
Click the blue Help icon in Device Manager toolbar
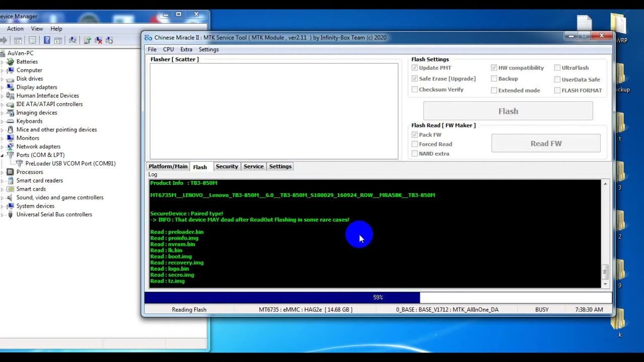tap(47, 40)
